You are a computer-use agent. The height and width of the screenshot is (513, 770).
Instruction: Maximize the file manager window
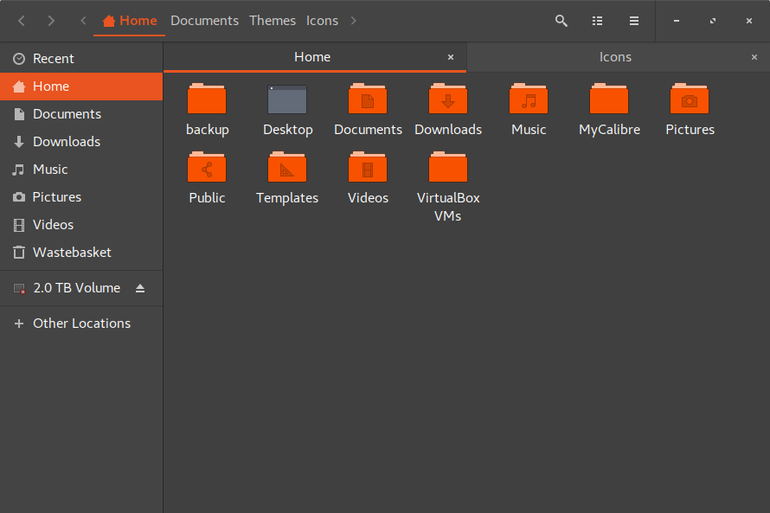tap(713, 21)
